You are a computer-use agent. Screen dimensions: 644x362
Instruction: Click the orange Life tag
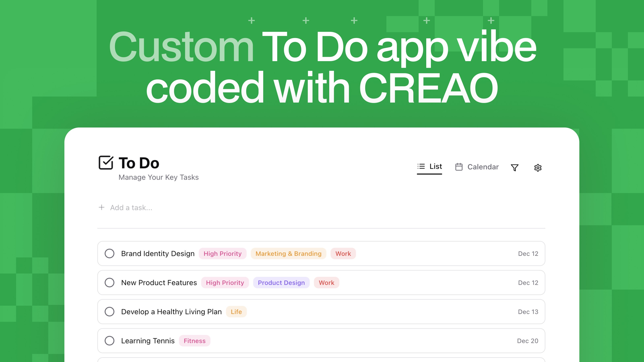click(236, 312)
